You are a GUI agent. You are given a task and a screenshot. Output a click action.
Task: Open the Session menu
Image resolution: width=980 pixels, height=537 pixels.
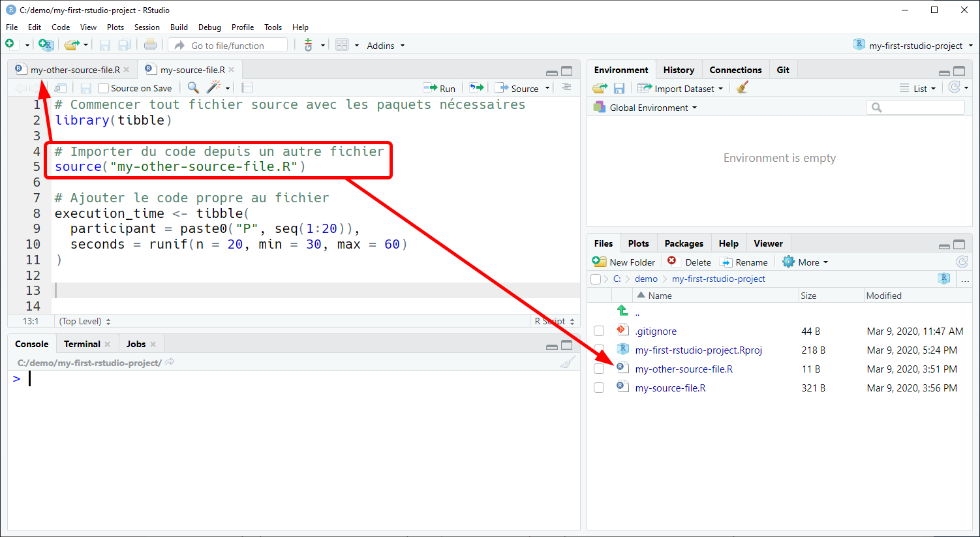coord(147,27)
